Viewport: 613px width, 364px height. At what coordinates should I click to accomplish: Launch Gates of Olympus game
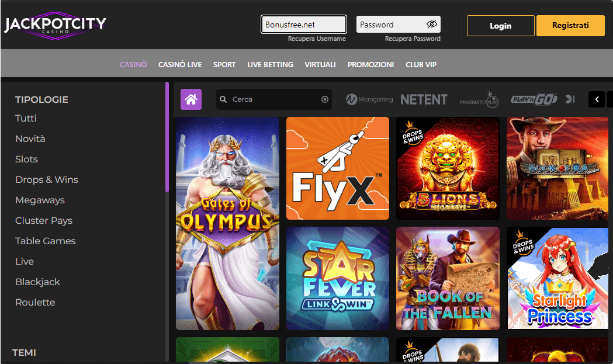[227, 223]
